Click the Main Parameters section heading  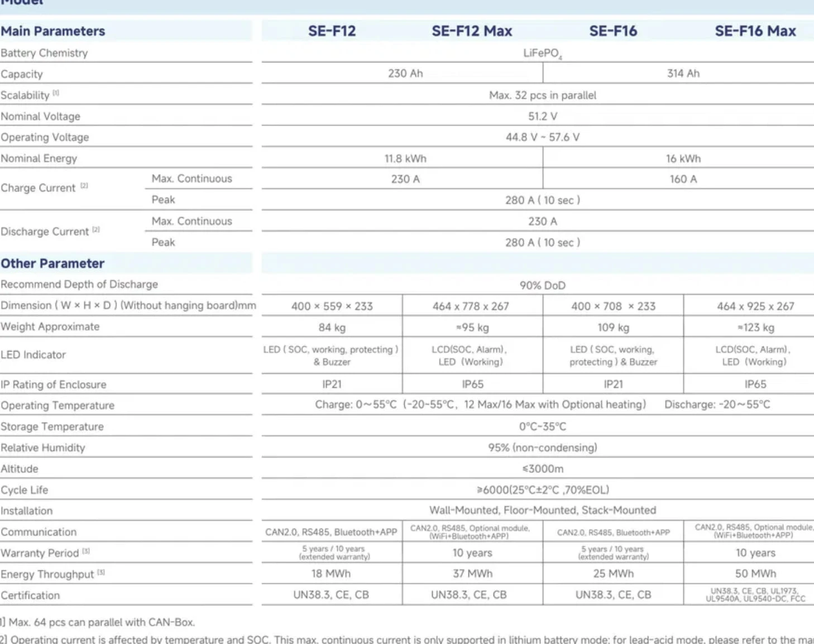(x=53, y=31)
